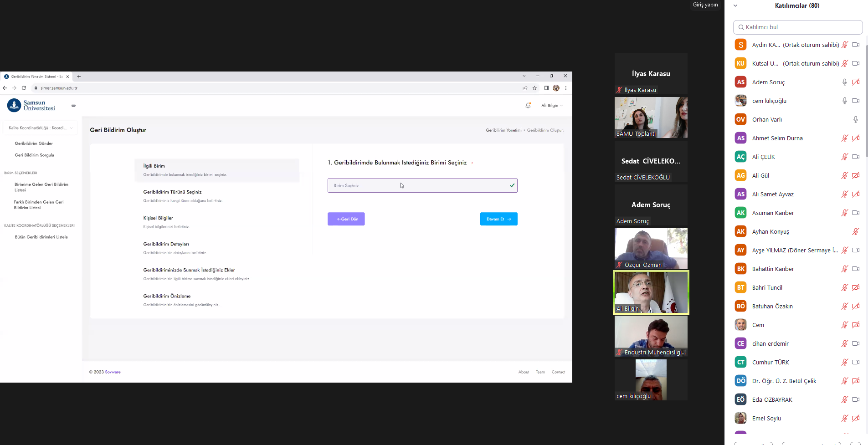868x445 pixels.
Task: Click the browser profile avatar
Action: tap(556, 88)
